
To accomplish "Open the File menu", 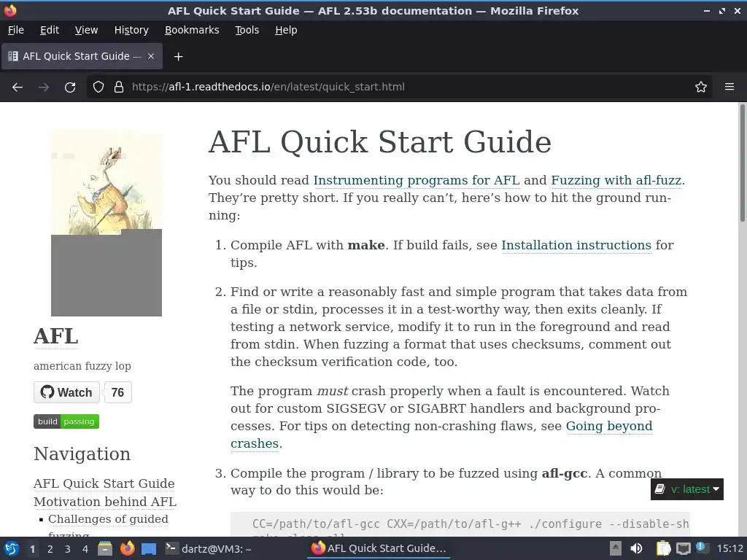I will click(16, 30).
